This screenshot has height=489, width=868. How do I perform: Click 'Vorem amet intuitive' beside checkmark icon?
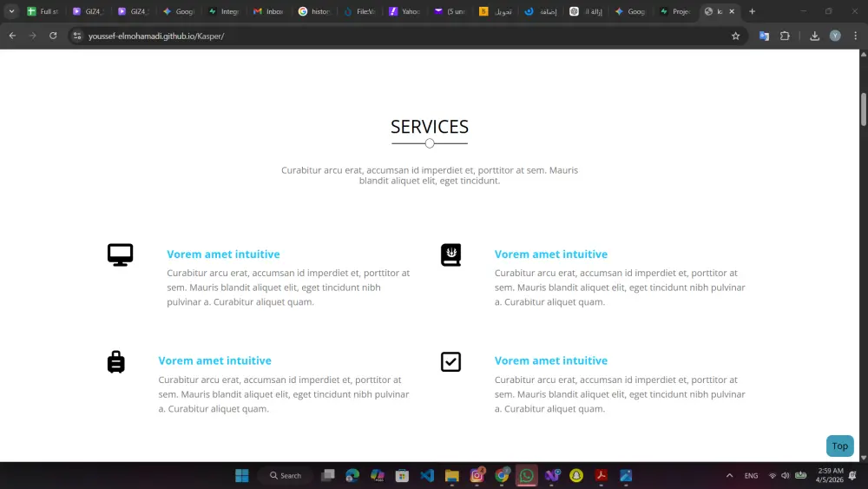(551, 360)
